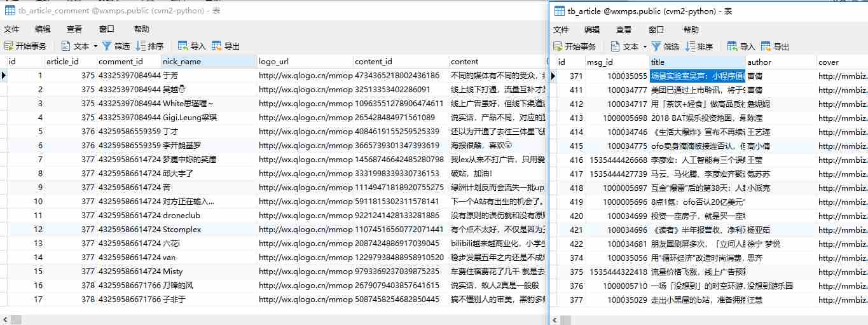
Task: Click title cell starting 2018 BAT娱乐投资地图
Action: [x=697, y=118]
